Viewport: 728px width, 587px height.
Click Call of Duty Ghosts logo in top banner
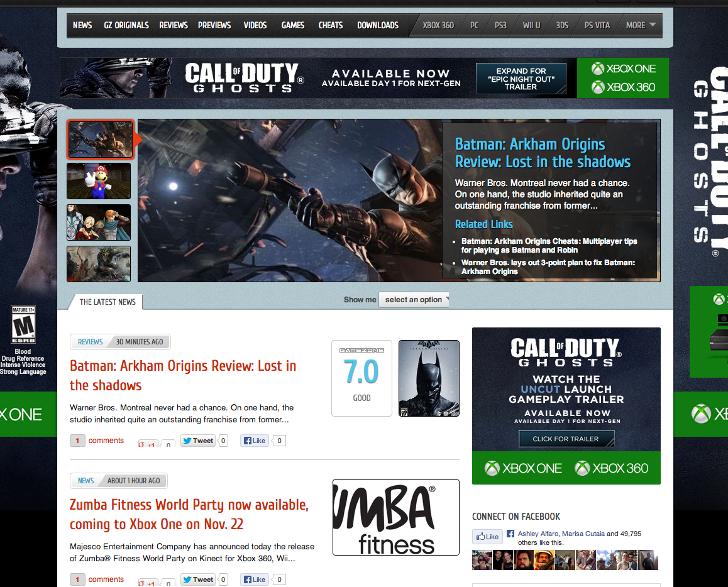coord(245,78)
